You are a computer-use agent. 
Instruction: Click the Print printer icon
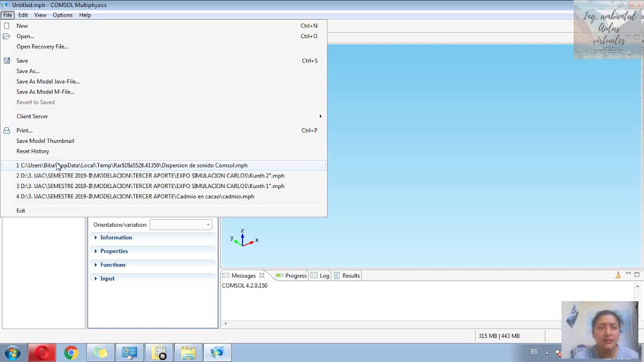pos(7,130)
